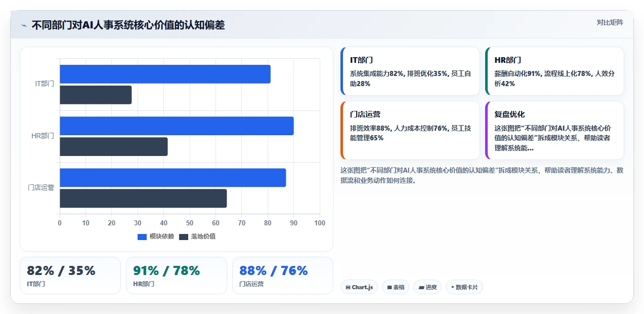Open the HR部门 info card

[x=554, y=71]
